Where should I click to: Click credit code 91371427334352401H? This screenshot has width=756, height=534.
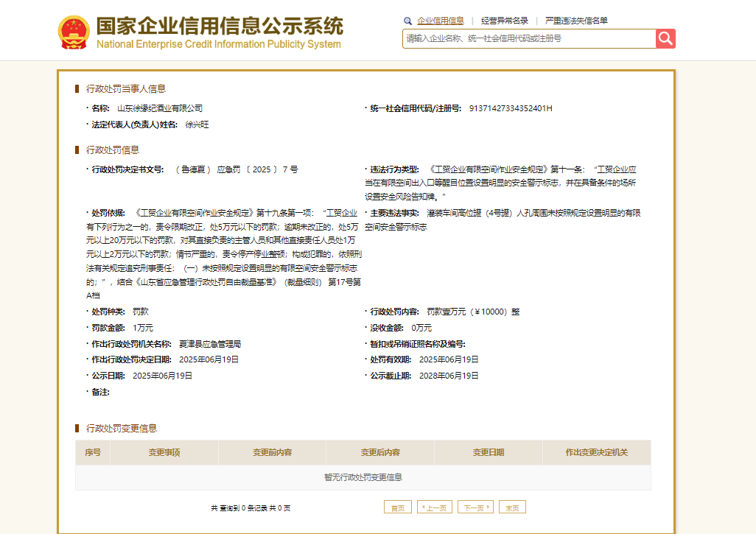click(511, 108)
